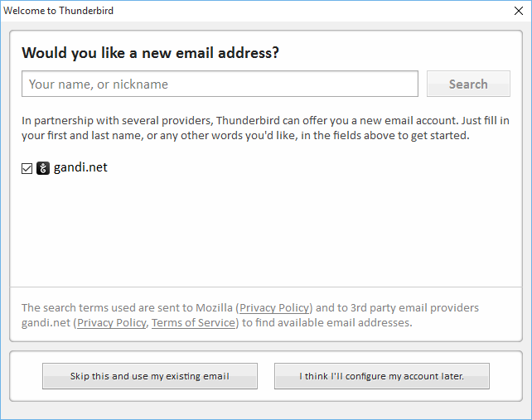Click 'gandi.net' in the footer notice text

46,322
